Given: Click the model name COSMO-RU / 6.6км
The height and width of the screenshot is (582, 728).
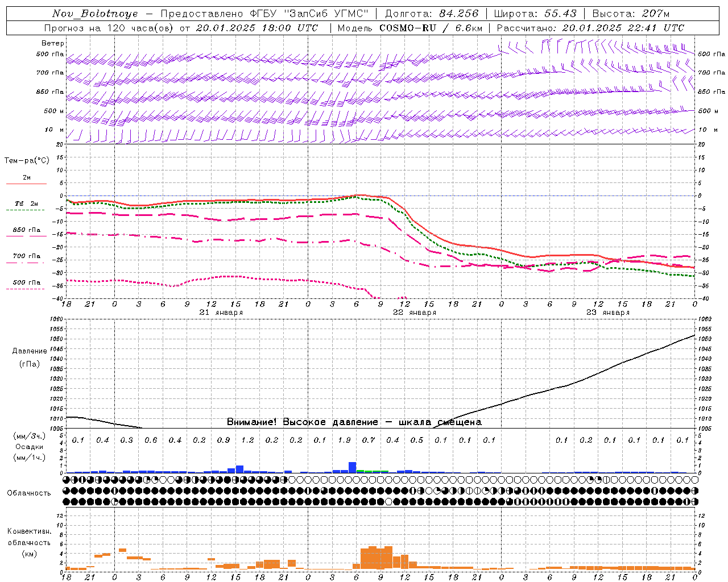Looking at the screenshot, I should coord(431,28).
